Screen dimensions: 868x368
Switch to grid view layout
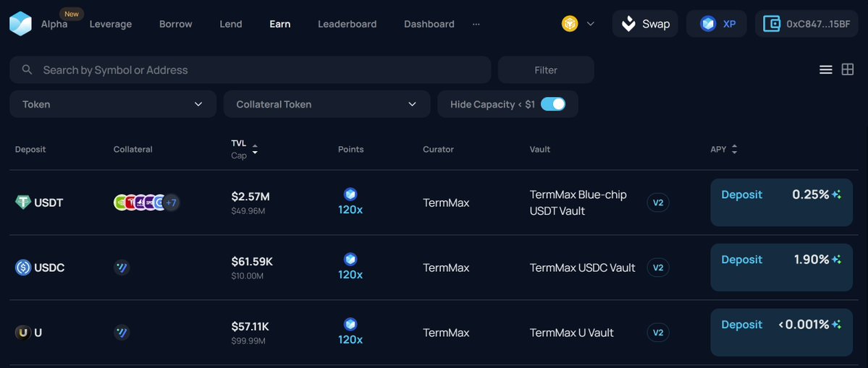(x=848, y=69)
